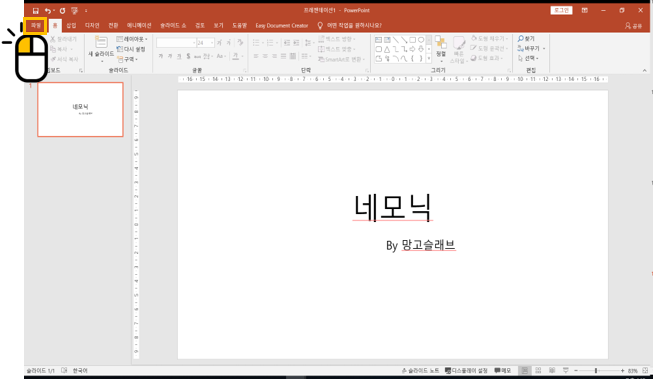Click the Undo arrow in the quick access toolbar
Viewport: 653px width, 379px height.
tap(48, 10)
